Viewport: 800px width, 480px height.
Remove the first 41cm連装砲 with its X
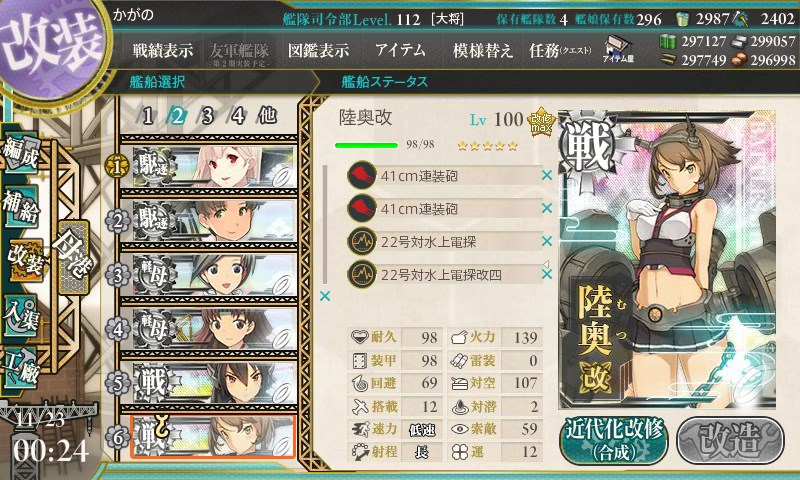click(x=547, y=175)
